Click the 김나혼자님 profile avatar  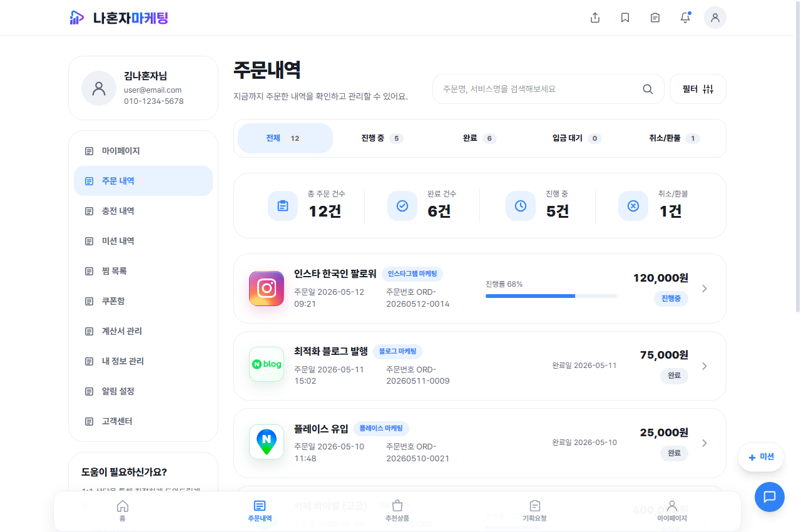[x=99, y=88]
